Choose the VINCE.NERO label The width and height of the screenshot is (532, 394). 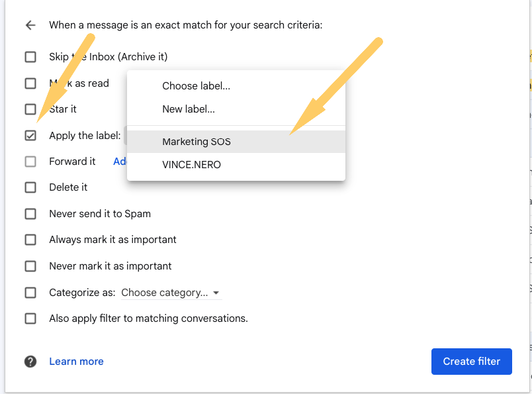(191, 165)
